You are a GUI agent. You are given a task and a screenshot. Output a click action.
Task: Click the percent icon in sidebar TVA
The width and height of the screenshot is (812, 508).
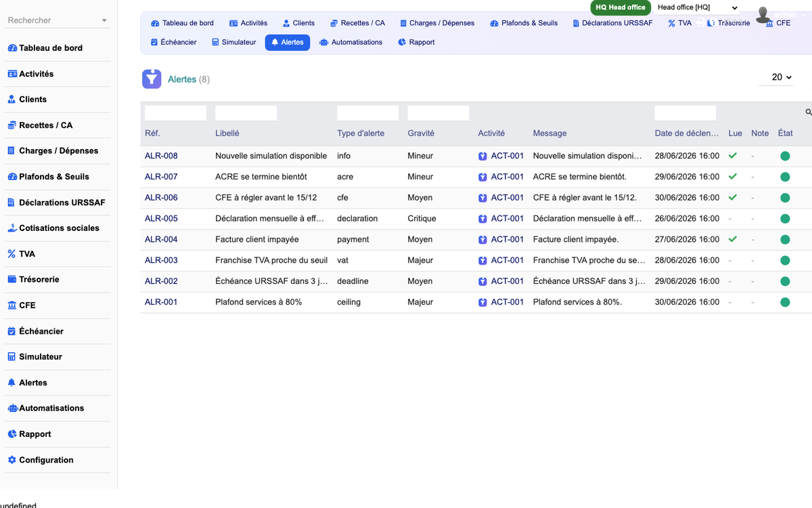click(12, 254)
